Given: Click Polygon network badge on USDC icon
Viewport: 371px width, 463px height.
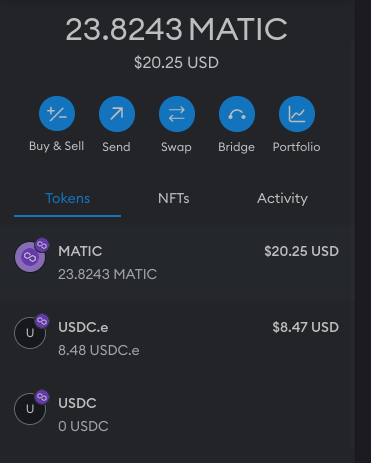Looking at the screenshot, I should point(42,397).
